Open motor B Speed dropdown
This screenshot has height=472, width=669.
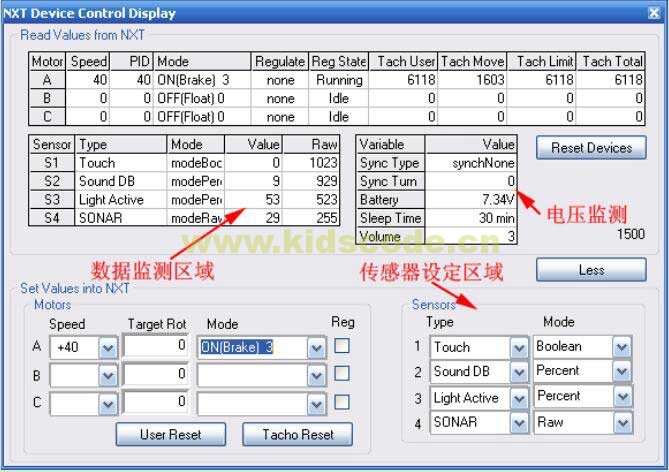click(108, 376)
